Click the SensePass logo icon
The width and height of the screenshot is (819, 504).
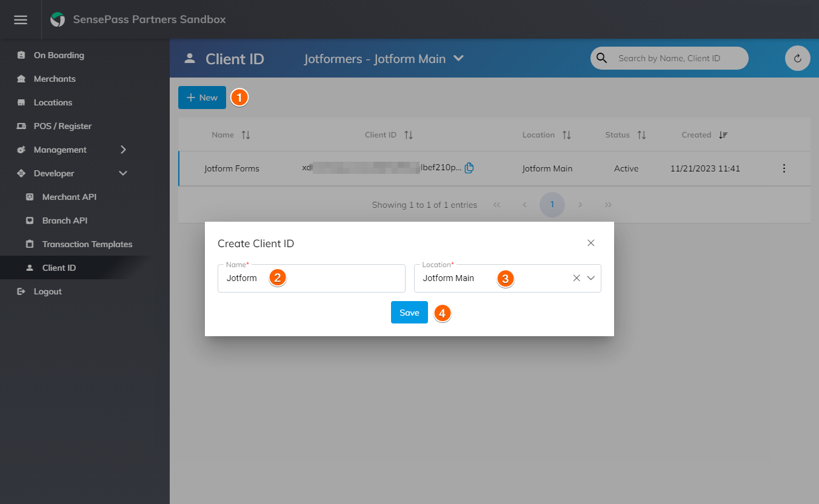(58, 19)
